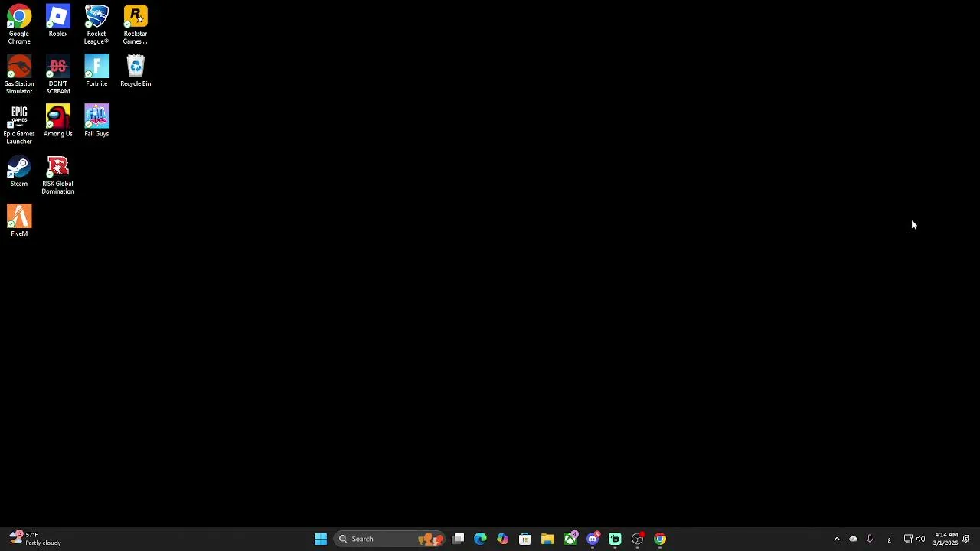
Task: Select the Gas Station Simulator icon
Action: click(x=19, y=74)
